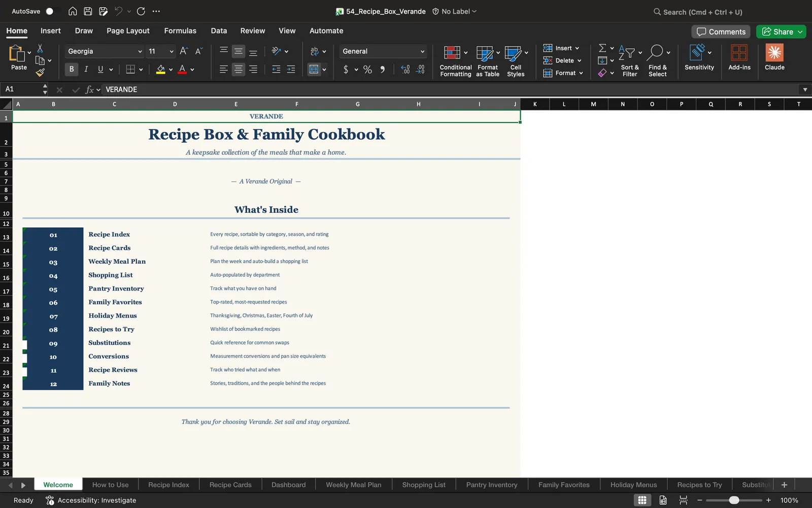
Task: Apply Percent Style format
Action: [x=367, y=69]
